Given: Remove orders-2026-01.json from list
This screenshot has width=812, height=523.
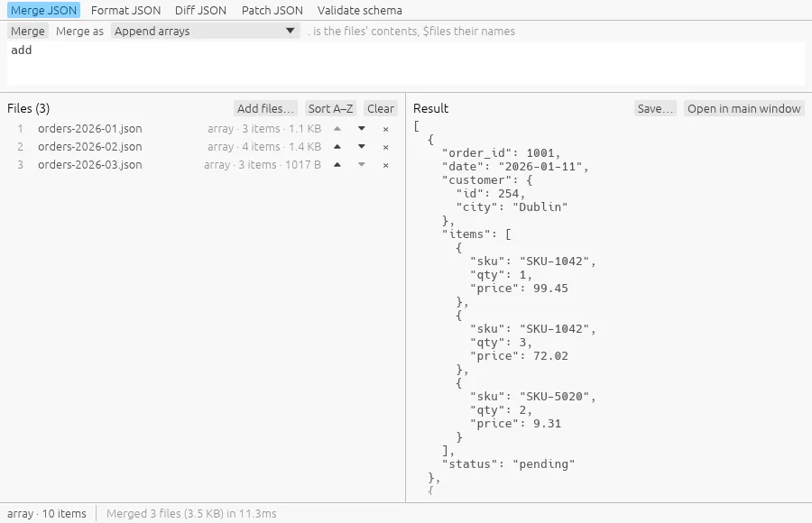Looking at the screenshot, I should coord(386,129).
